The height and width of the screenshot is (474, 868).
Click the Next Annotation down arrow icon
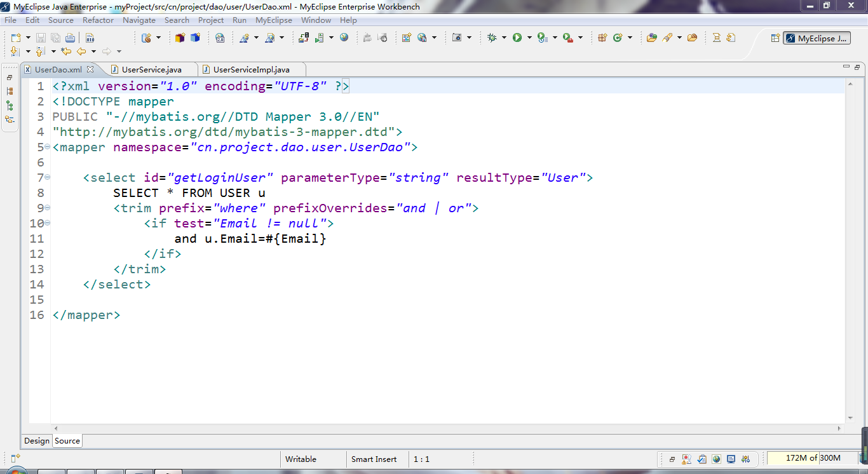pos(15,51)
